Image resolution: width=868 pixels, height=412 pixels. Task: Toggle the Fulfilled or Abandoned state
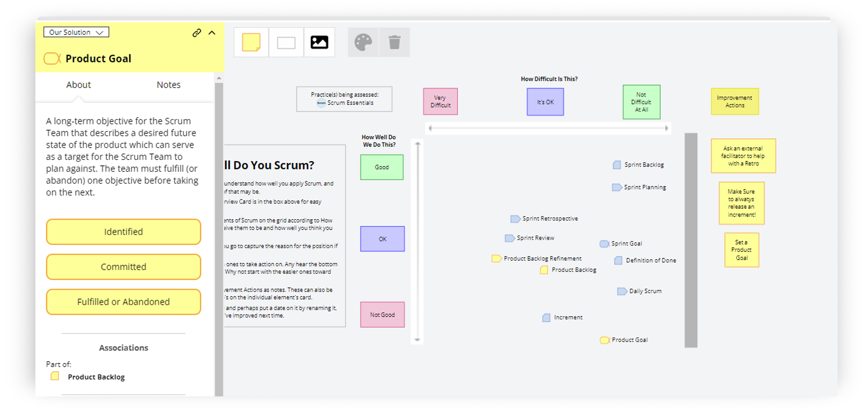(123, 301)
